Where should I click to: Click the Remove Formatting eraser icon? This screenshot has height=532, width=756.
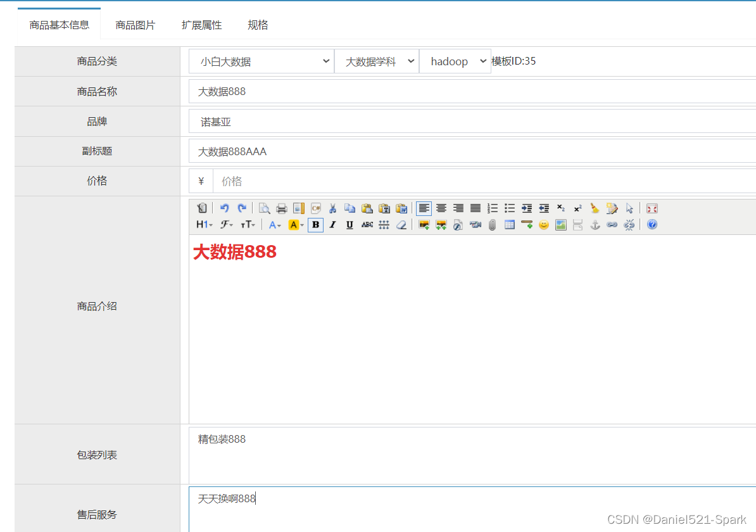pos(401,224)
